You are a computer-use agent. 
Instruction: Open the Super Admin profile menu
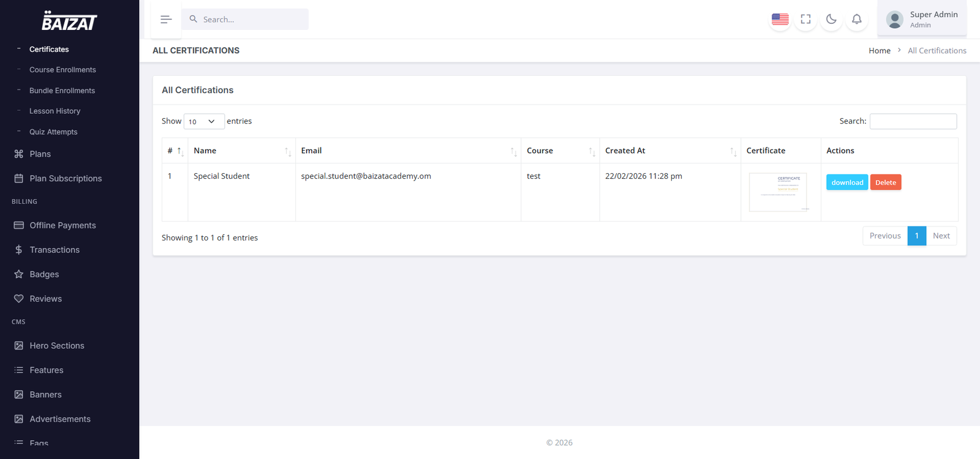click(x=922, y=20)
